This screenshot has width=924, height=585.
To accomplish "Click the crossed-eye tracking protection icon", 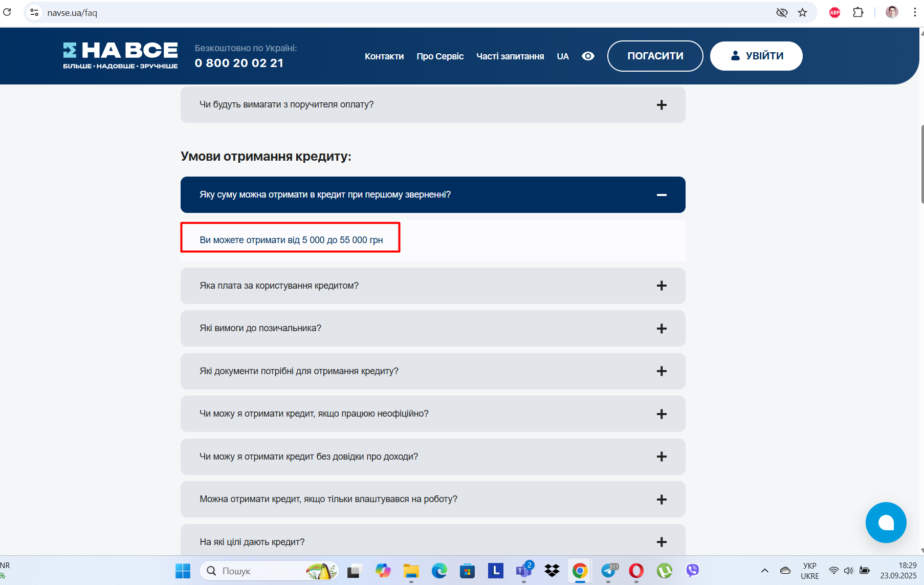I will [781, 12].
